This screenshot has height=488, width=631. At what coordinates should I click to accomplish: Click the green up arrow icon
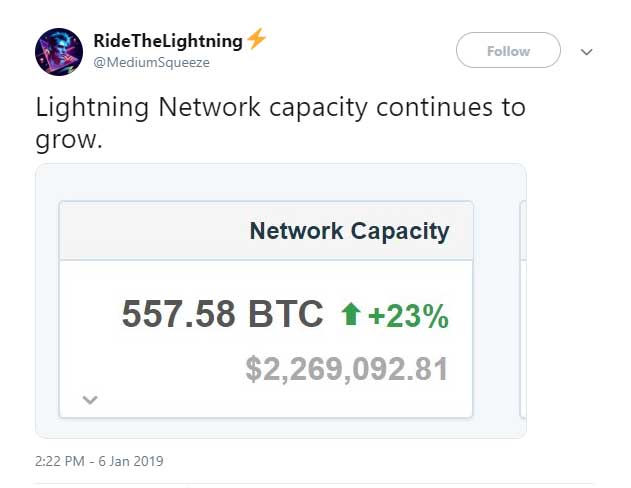click(x=350, y=316)
